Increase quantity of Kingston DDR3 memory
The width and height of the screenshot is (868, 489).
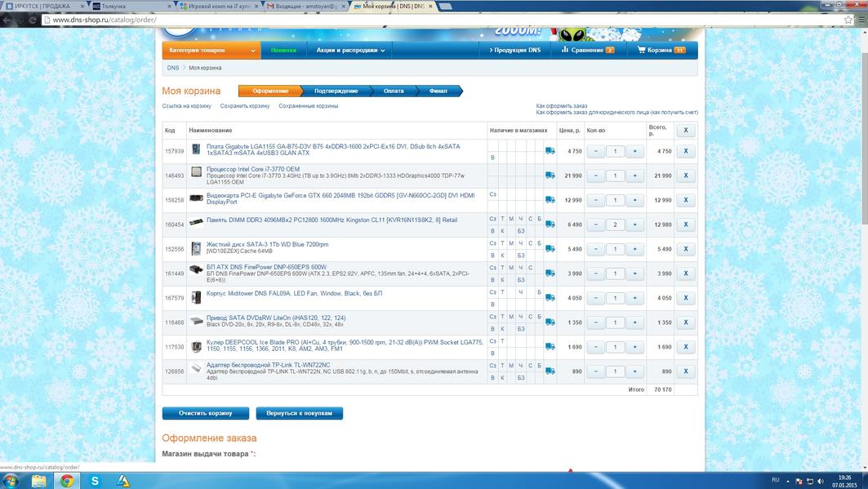[635, 224]
